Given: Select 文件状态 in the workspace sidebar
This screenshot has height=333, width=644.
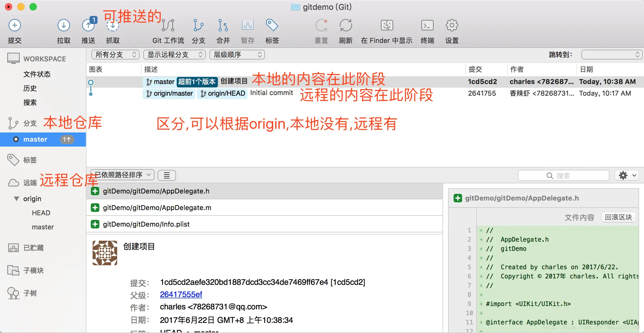Looking at the screenshot, I should tap(37, 74).
